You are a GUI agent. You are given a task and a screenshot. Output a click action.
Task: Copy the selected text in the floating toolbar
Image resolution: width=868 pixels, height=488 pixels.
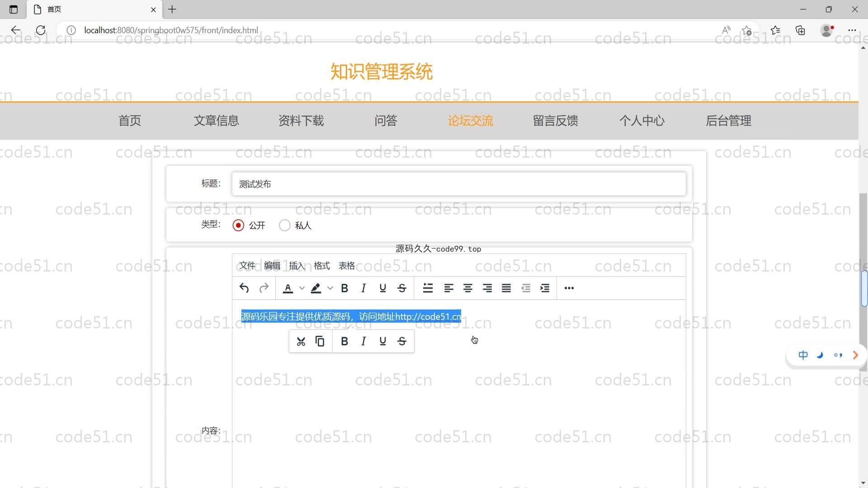click(320, 341)
